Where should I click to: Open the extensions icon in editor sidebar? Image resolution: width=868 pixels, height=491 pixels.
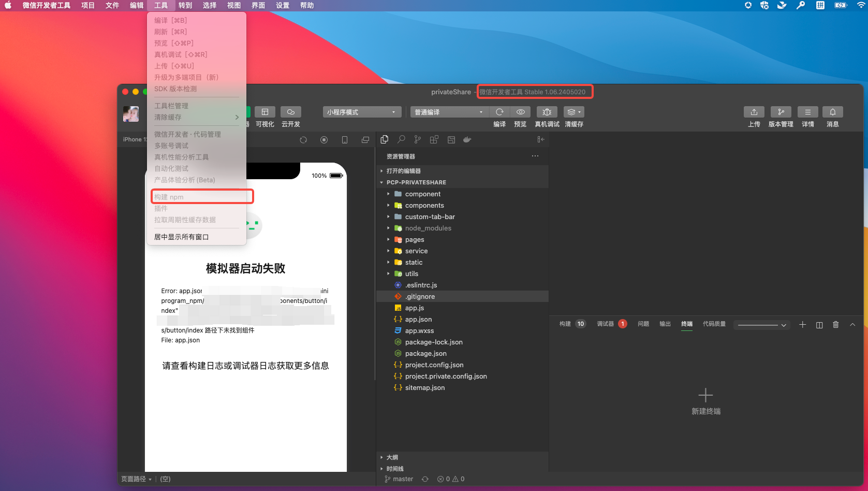434,139
